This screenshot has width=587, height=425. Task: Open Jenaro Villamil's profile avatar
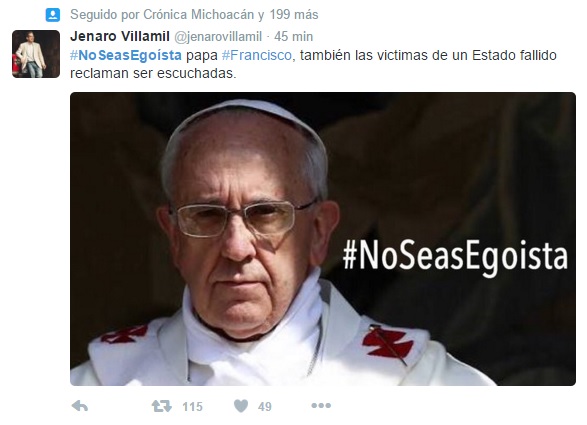[36, 54]
